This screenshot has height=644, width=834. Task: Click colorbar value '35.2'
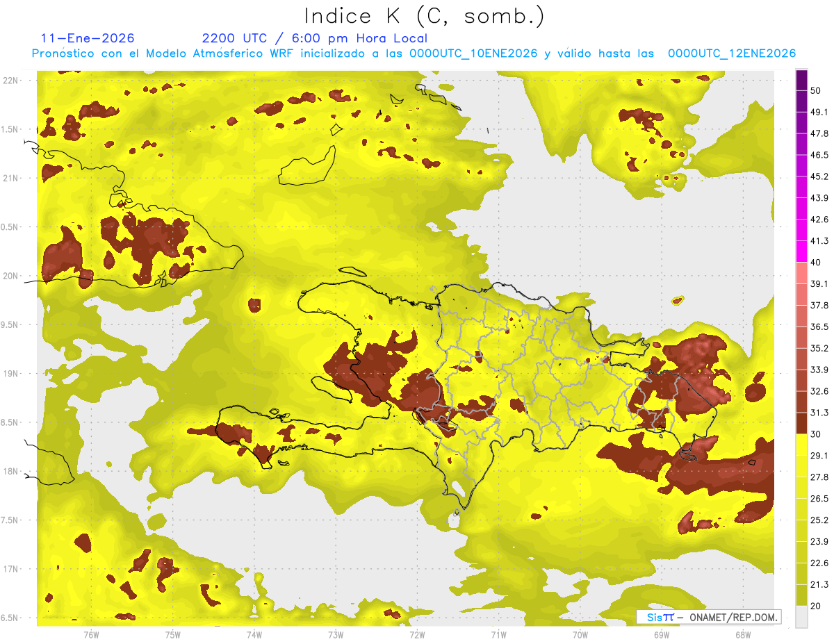tap(819, 348)
